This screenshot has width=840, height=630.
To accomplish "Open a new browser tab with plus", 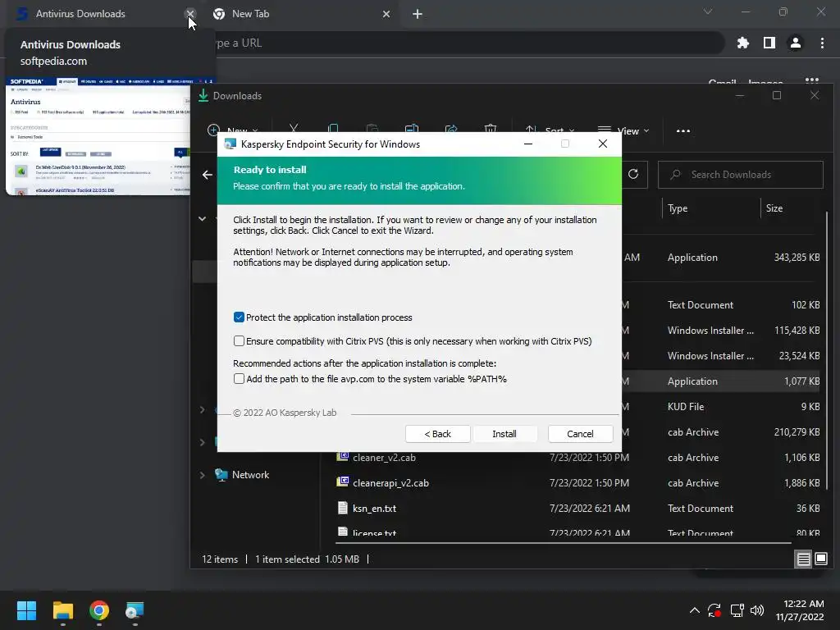I will (x=418, y=14).
